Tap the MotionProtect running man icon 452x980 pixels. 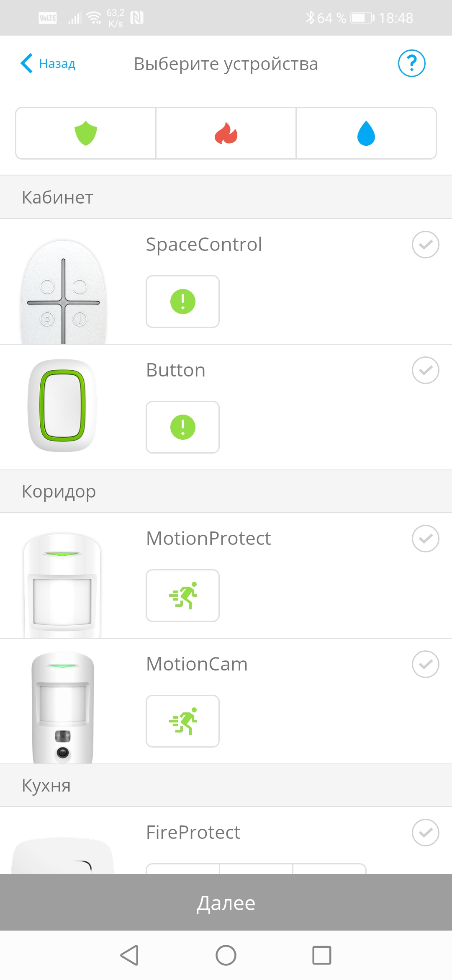[x=182, y=596]
